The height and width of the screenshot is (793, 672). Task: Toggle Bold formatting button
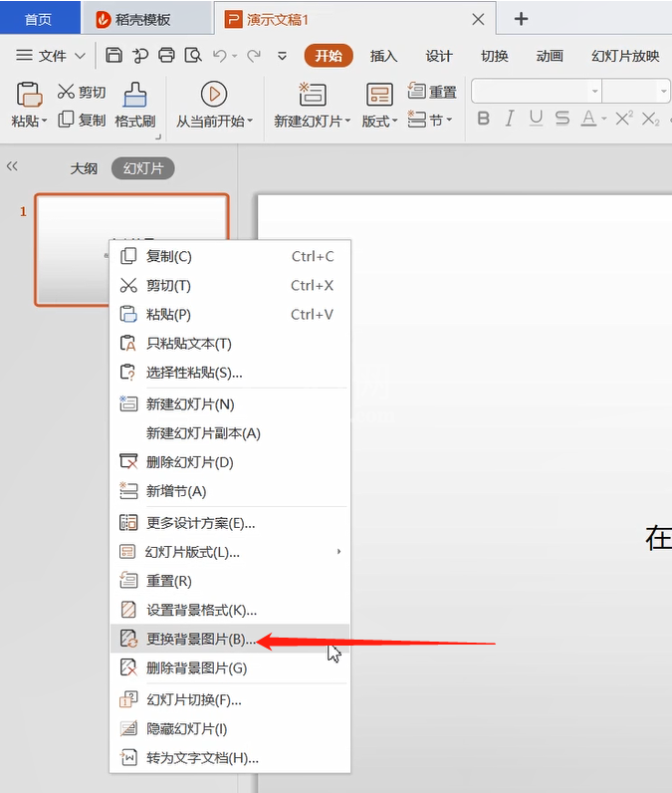pyautogui.click(x=484, y=119)
